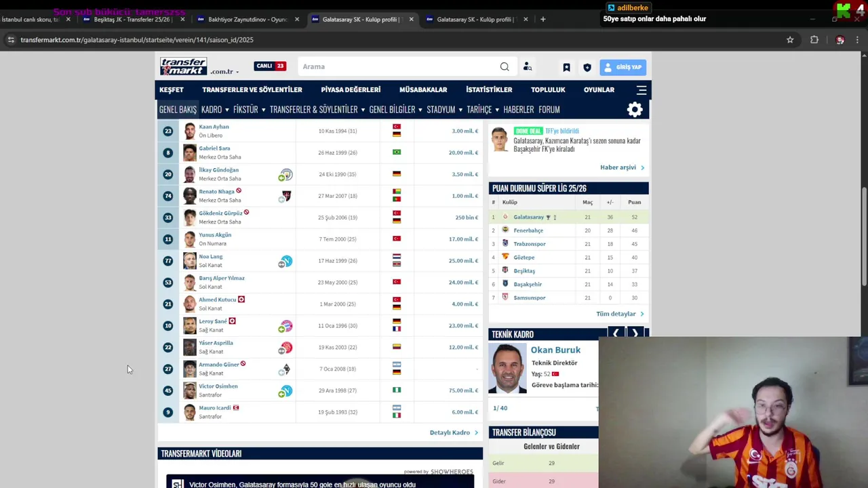Expand the TRANSFERLER & SÖYLENTİLER club dropdown
This screenshot has width=868, height=488.
click(317, 109)
